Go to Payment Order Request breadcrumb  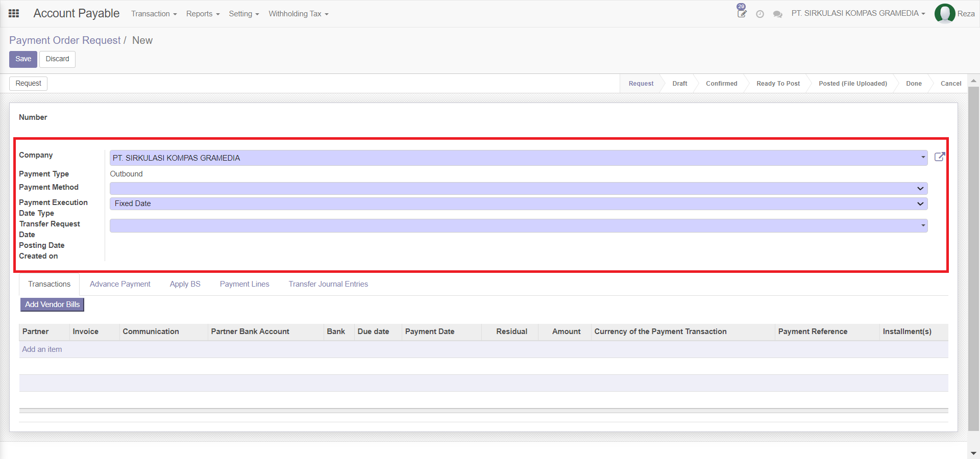tap(65, 40)
